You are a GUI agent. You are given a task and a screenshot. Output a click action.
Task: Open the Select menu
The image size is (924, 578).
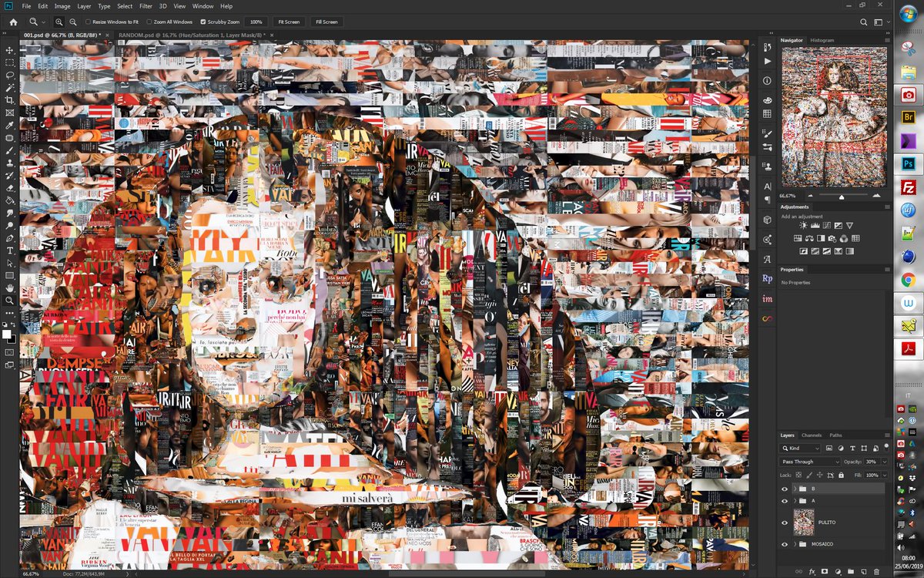pos(125,6)
